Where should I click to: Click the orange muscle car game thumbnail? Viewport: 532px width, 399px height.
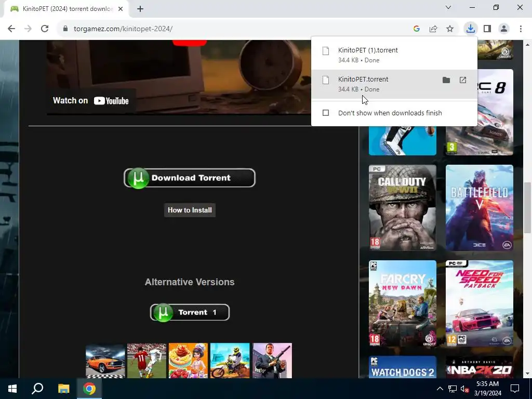click(x=105, y=361)
